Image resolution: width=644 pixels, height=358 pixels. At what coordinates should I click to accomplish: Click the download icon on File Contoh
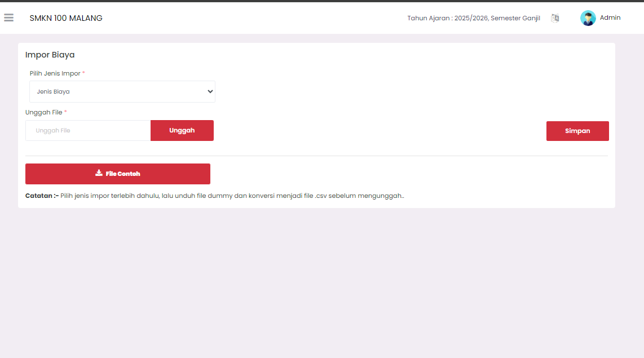coord(99,173)
